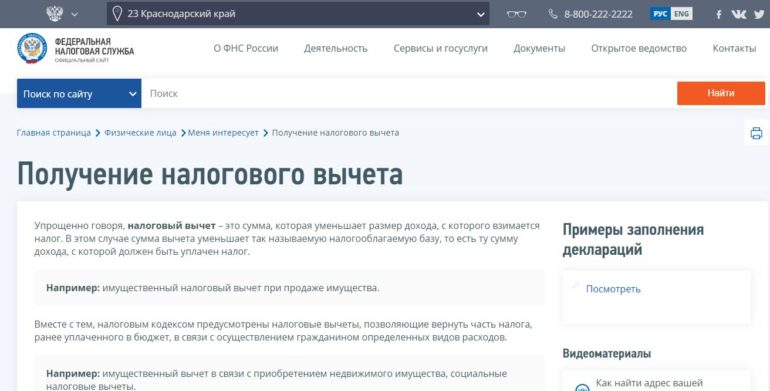The height and width of the screenshot is (391, 770).
Task: Print the page with printer icon
Action: click(756, 133)
